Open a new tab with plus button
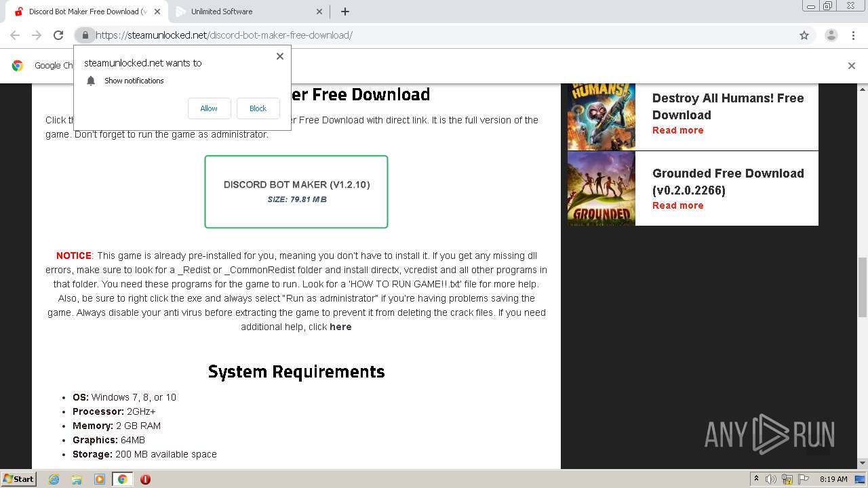 (x=345, y=12)
